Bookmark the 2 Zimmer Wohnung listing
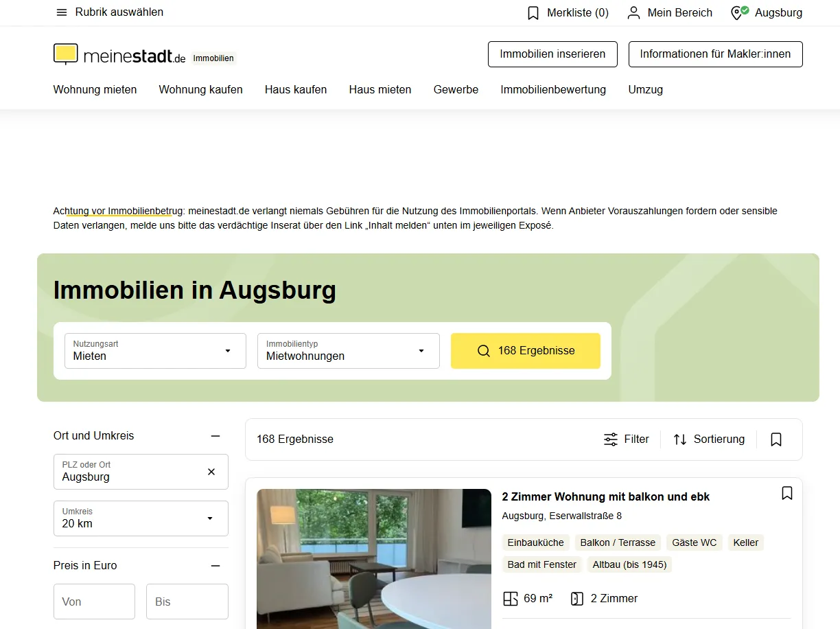The height and width of the screenshot is (629, 840). 787,493
